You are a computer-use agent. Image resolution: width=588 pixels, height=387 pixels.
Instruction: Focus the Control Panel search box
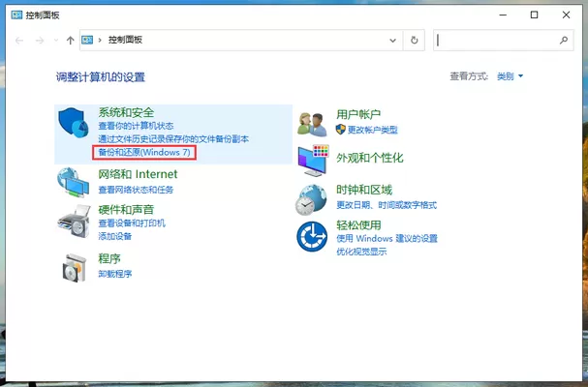504,40
